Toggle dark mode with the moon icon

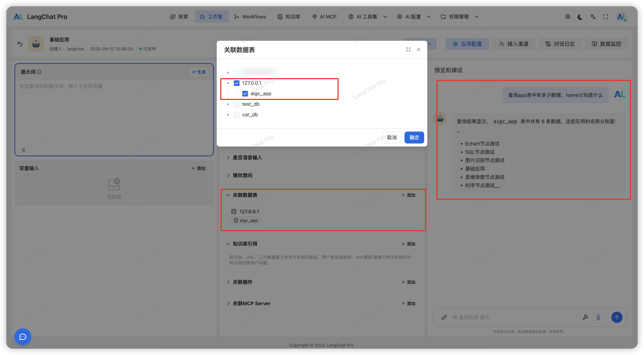coord(580,16)
